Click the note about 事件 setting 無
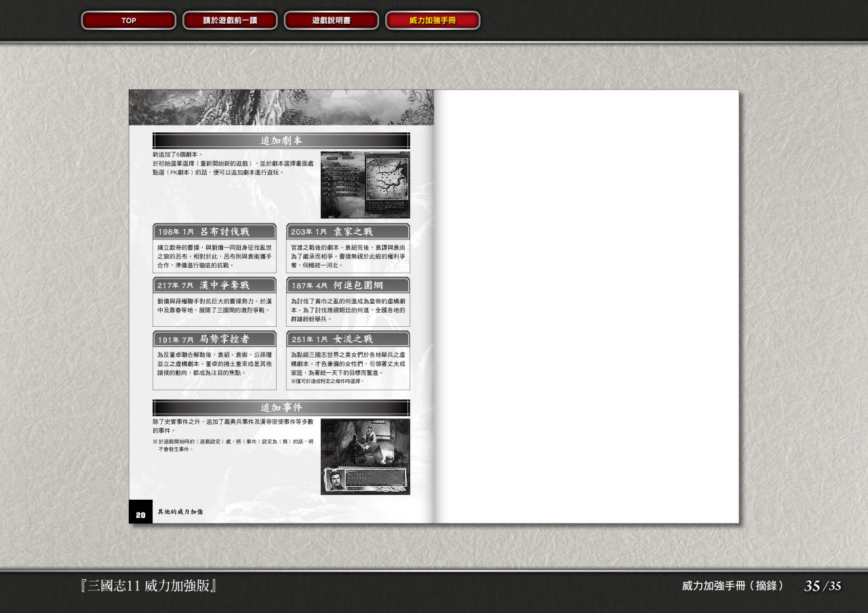 coord(233,445)
